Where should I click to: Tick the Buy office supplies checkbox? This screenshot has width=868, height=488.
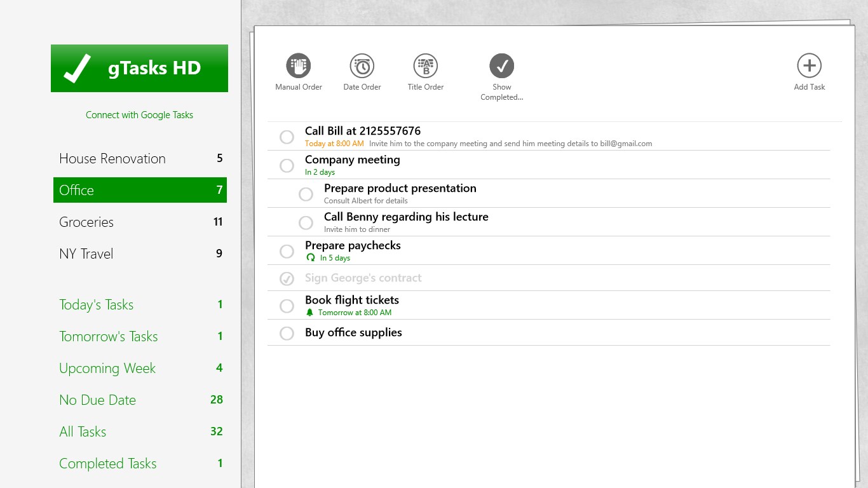[x=287, y=333]
